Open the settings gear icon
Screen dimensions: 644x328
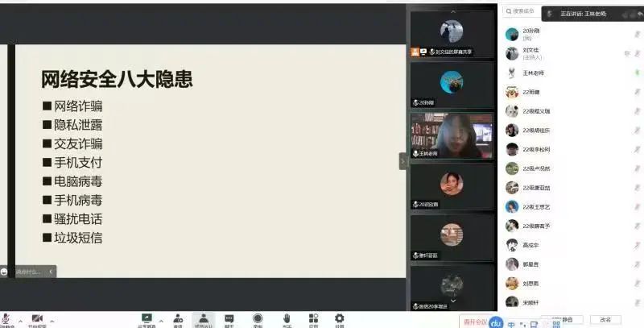[x=340, y=319]
